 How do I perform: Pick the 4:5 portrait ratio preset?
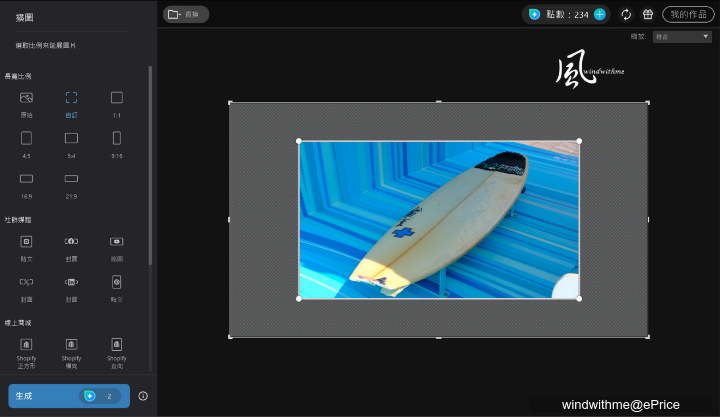(x=26, y=138)
